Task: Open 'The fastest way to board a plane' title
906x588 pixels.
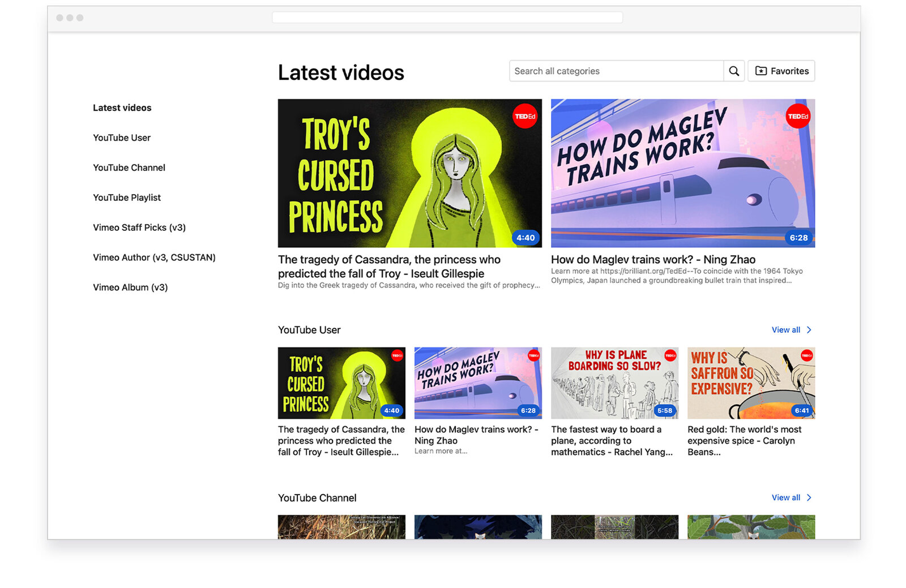Action: tap(612, 441)
